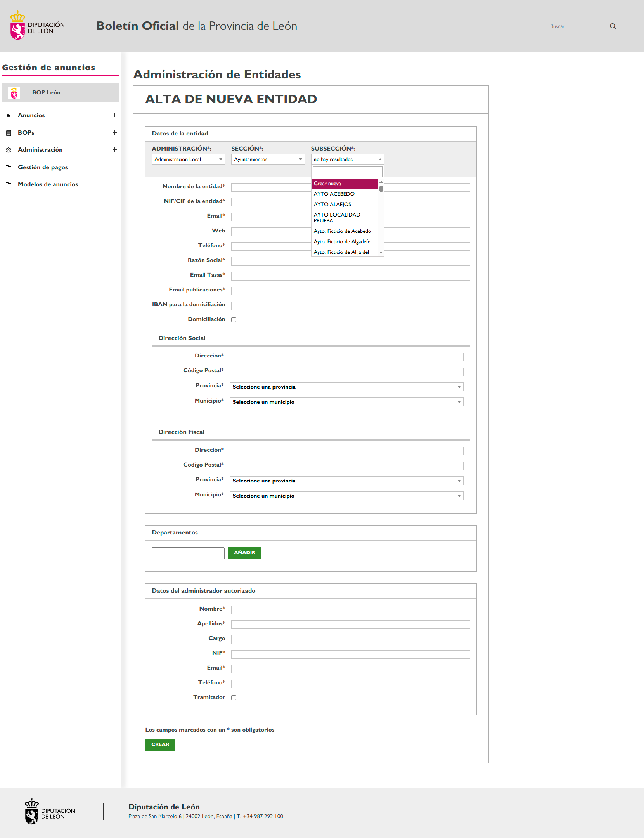The height and width of the screenshot is (838, 644).
Task: Expand the Anuncios menu plus sign
Action: (x=114, y=115)
